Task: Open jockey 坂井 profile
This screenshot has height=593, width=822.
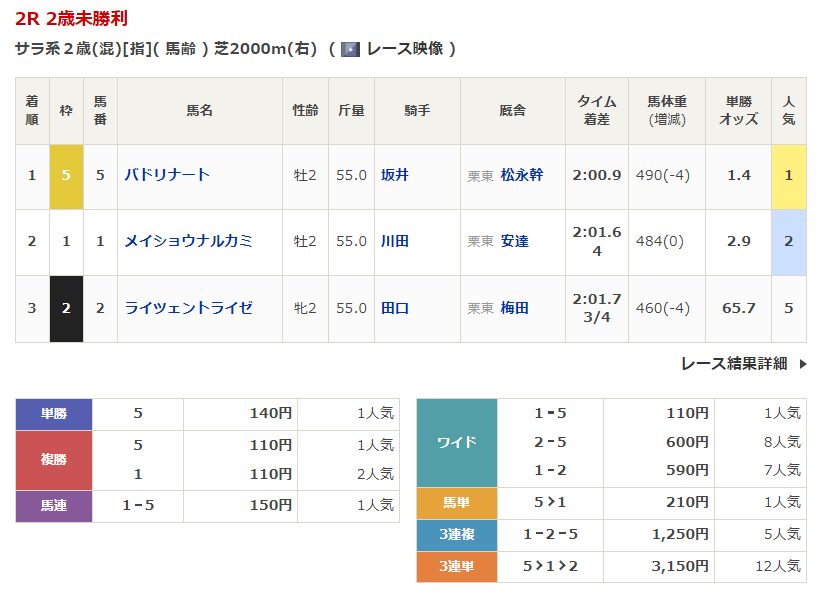Action: (395, 175)
